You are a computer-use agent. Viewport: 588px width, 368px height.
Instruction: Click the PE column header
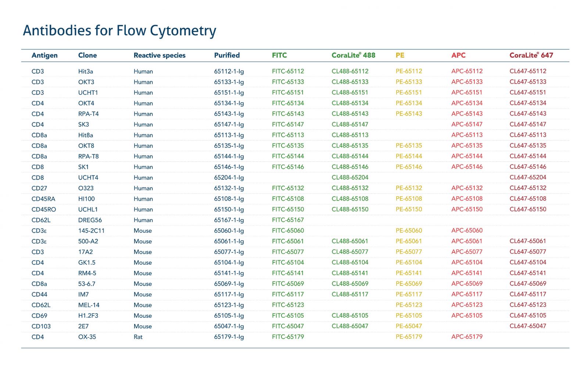[x=400, y=55]
